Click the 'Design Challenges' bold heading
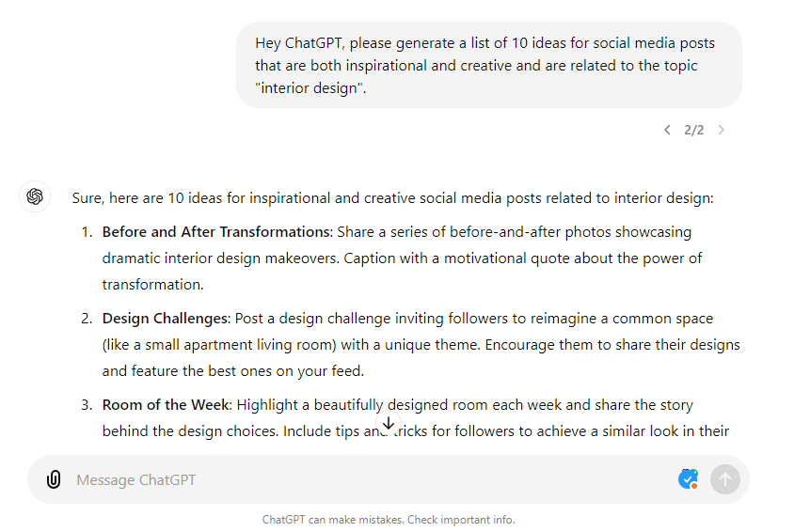Image resolution: width=810 pixels, height=532 pixels. coord(165,319)
